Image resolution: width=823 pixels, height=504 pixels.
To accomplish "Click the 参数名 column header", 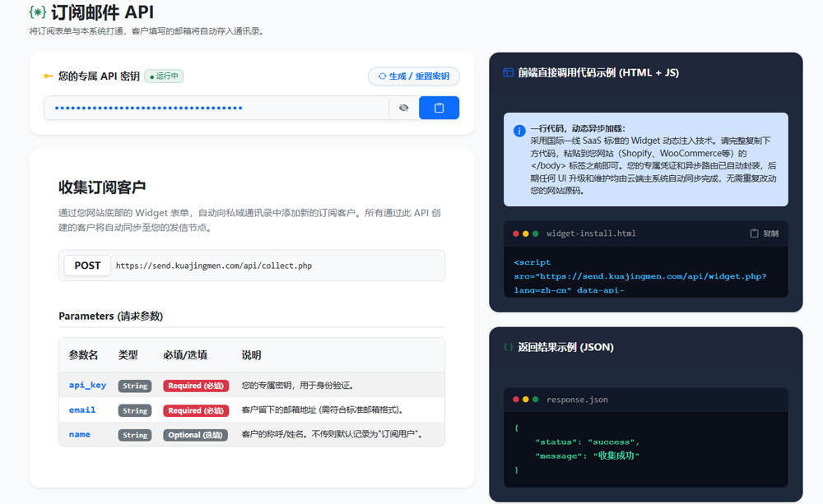I will [83, 355].
